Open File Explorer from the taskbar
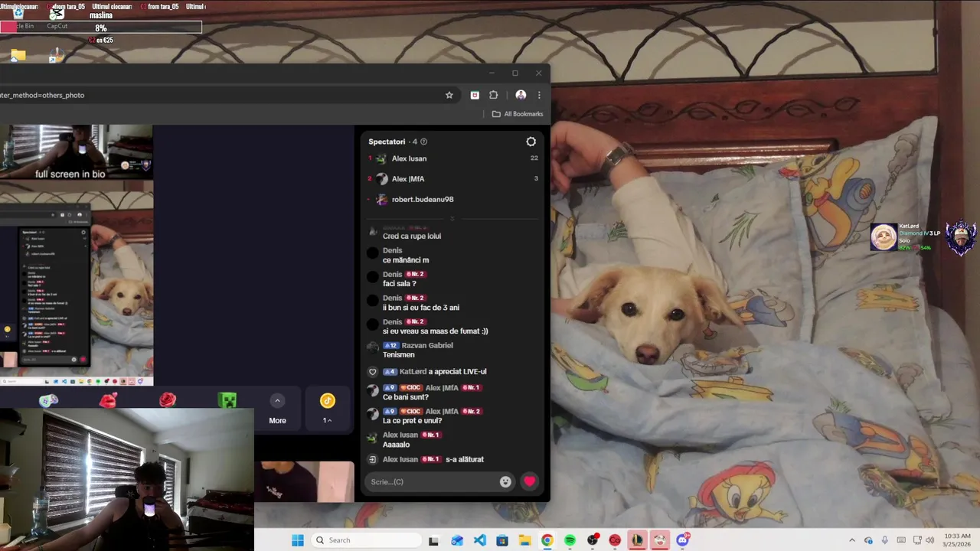Viewport: 980px width, 551px height. pos(524,540)
